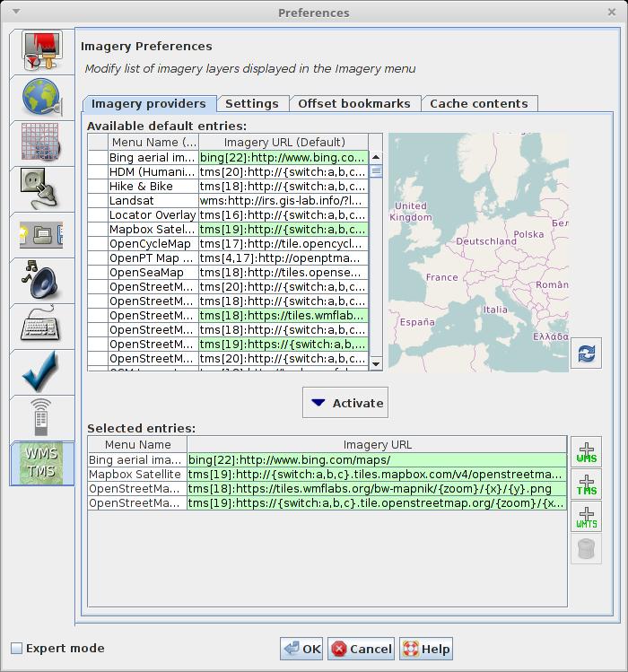Open the Map Projection grid icon
Viewport: 628px width, 672px height.
(x=41, y=144)
